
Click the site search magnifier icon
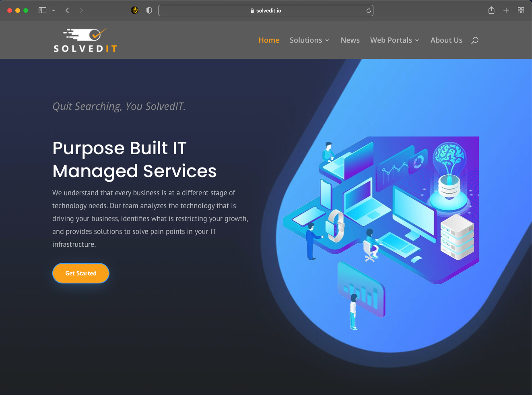coord(475,40)
